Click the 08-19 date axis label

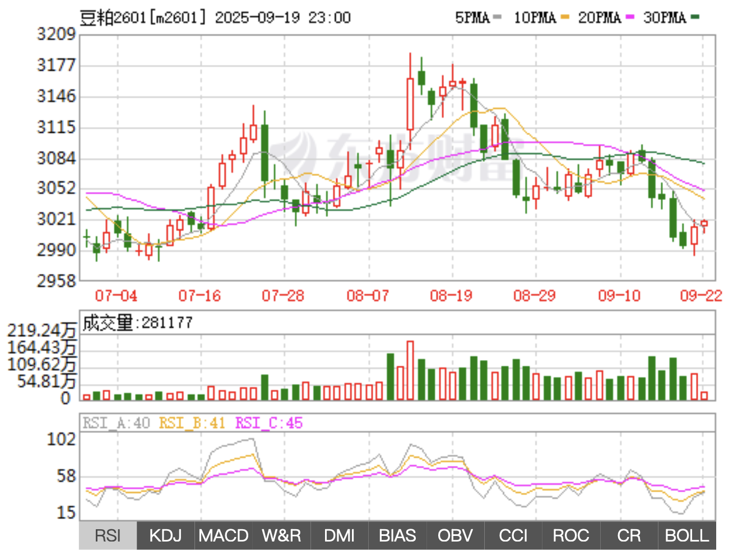451,296
